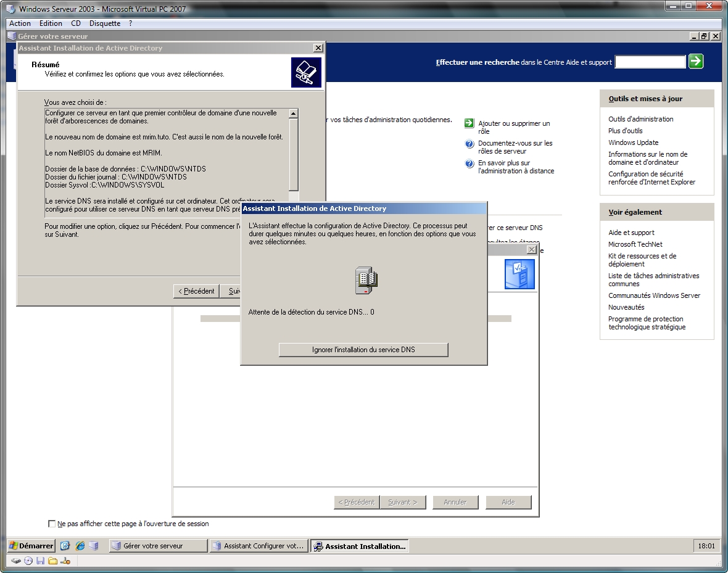
Task: Check Ne pas afficher cette page checkbox
Action: tap(52, 524)
